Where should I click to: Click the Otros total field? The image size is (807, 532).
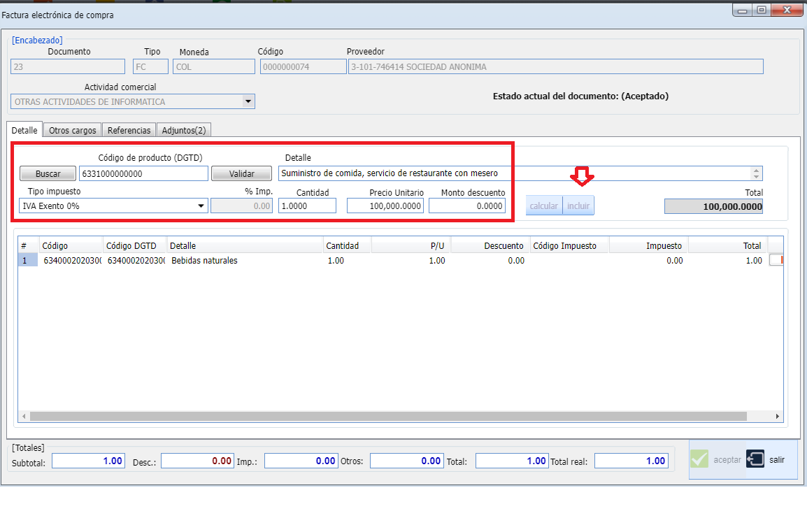point(406,461)
